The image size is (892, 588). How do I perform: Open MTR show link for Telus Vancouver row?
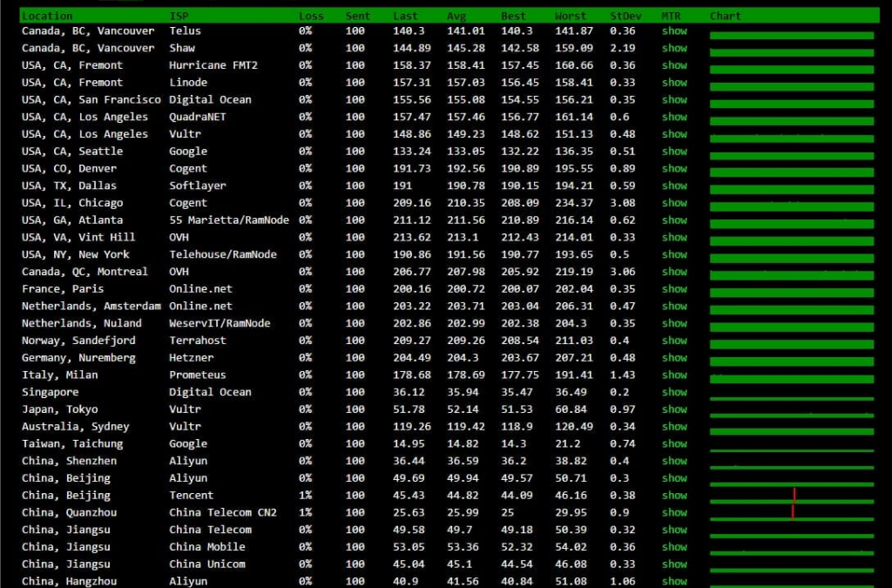click(x=674, y=31)
